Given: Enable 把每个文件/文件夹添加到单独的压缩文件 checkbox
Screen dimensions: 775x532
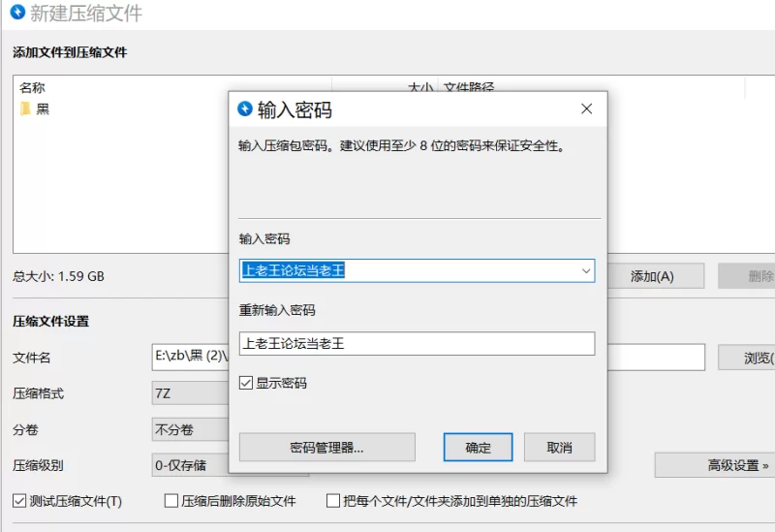Looking at the screenshot, I should 333,501.
